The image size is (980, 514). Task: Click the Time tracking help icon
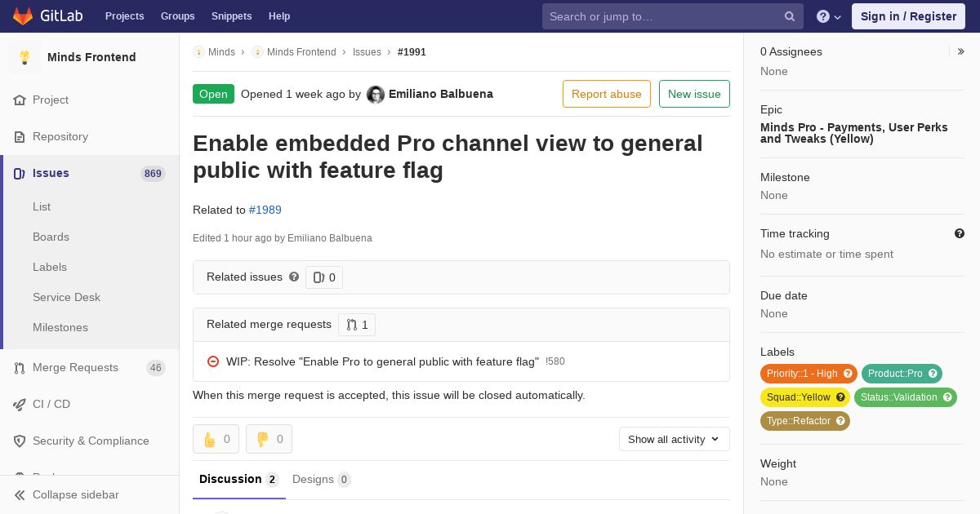(x=960, y=233)
